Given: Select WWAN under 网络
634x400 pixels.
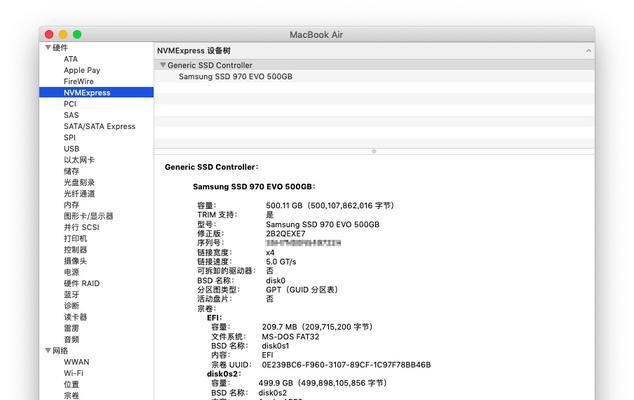Looking at the screenshot, I should [76, 362].
